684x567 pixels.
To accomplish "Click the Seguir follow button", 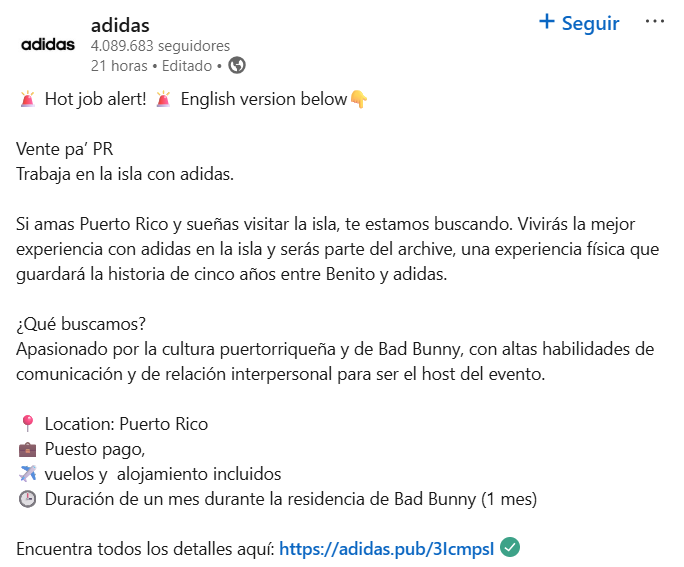I will coord(579,23).
